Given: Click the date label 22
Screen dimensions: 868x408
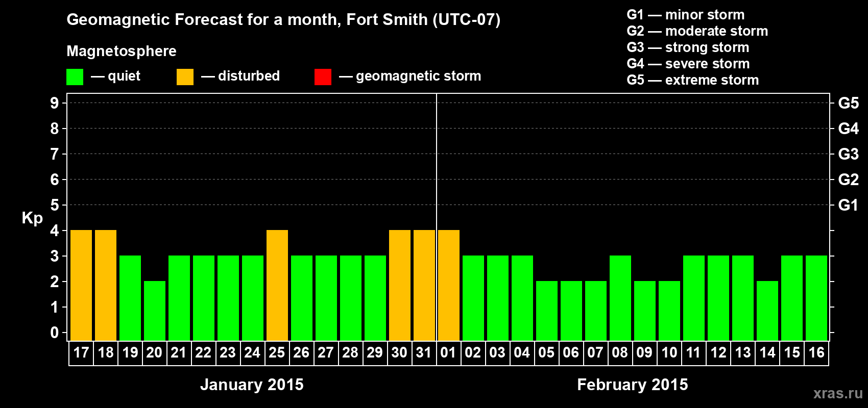Looking at the screenshot, I should (203, 353).
